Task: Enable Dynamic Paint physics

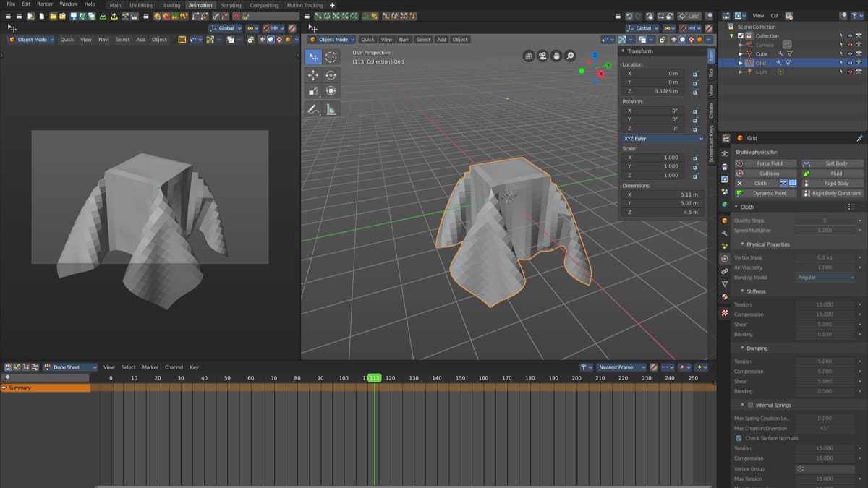Action: coord(766,194)
